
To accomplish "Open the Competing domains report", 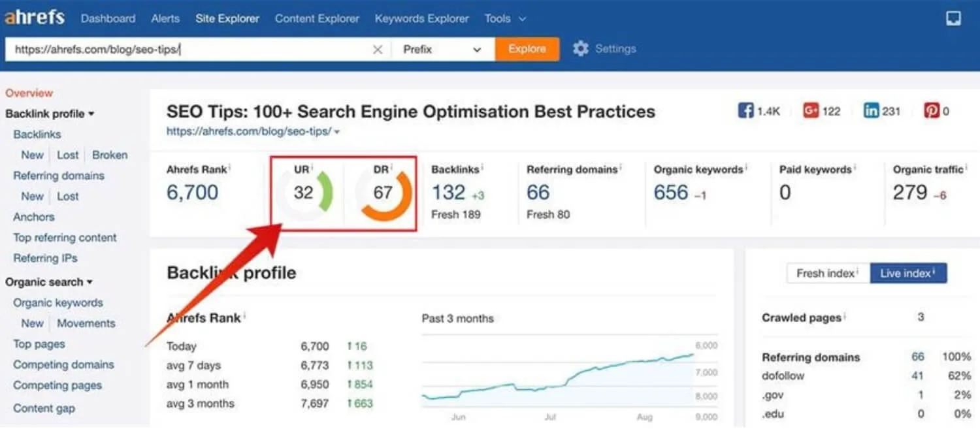I will pyautogui.click(x=63, y=364).
